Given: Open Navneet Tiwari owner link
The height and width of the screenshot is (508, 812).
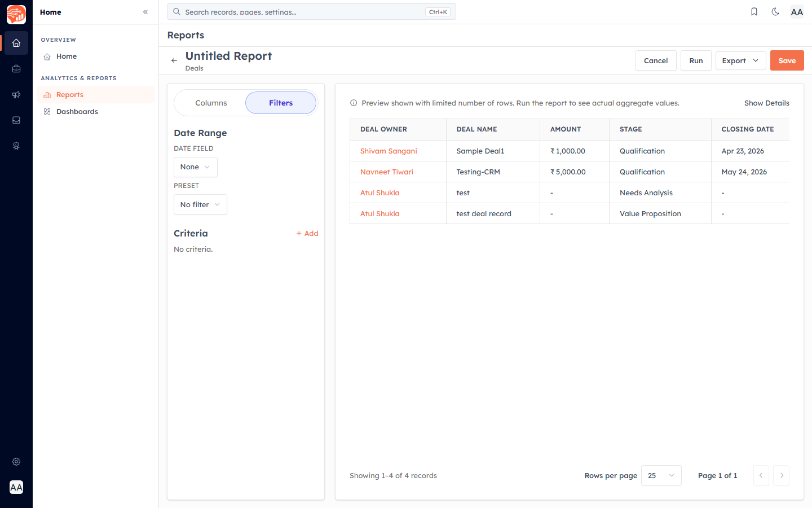Looking at the screenshot, I should point(387,172).
